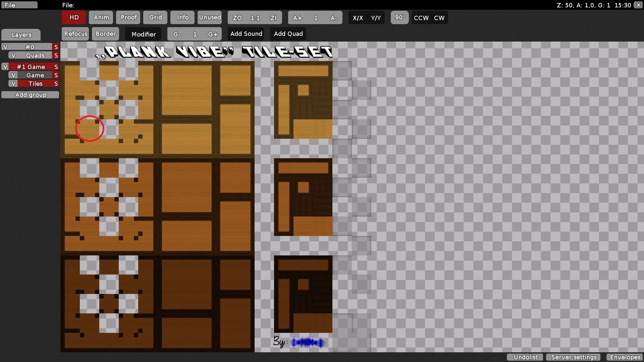Open the Modifier dropdown
Image resolution: width=644 pixels, height=362 pixels.
pos(143,34)
